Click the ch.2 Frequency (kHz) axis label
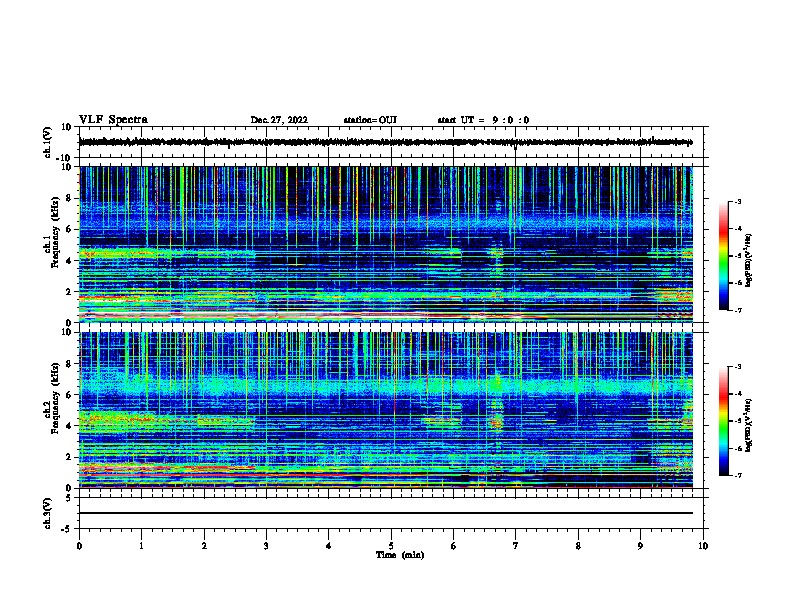792x612 pixels. [51, 398]
